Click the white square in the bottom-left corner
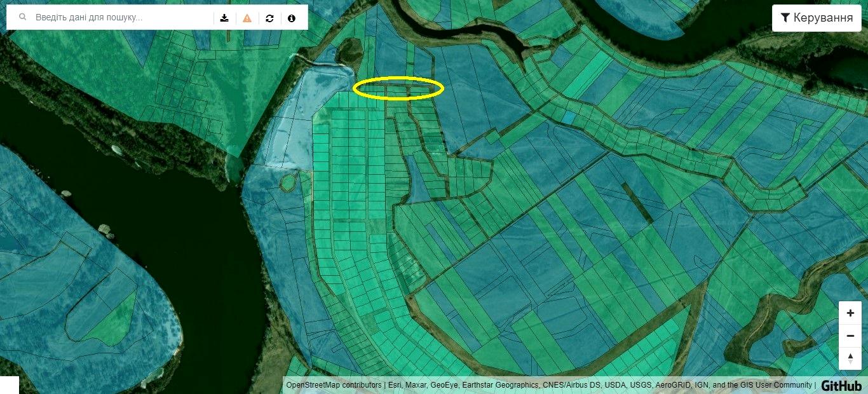The height and width of the screenshot is (394, 868). (x=10, y=385)
